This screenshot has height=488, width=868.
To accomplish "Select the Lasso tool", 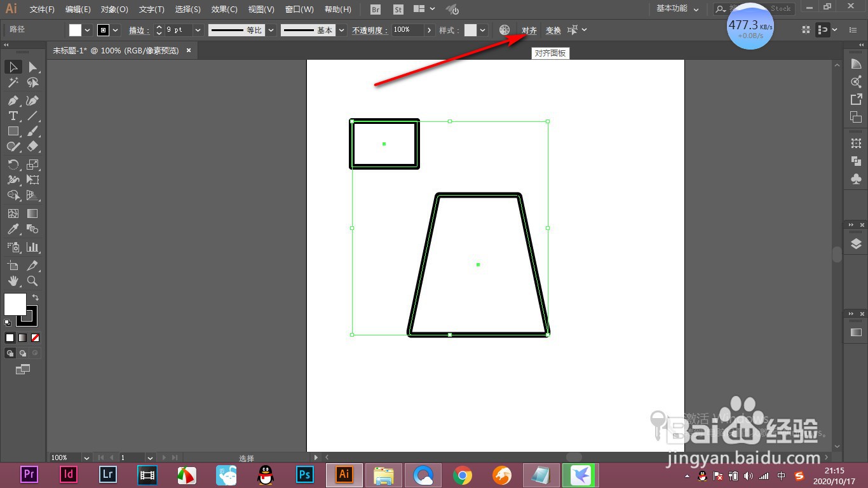I will point(32,83).
